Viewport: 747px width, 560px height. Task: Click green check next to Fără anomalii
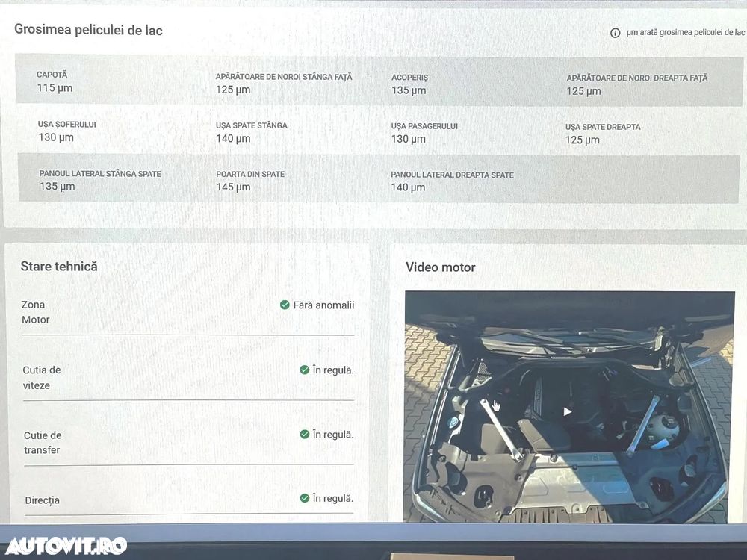click(285, 305)
